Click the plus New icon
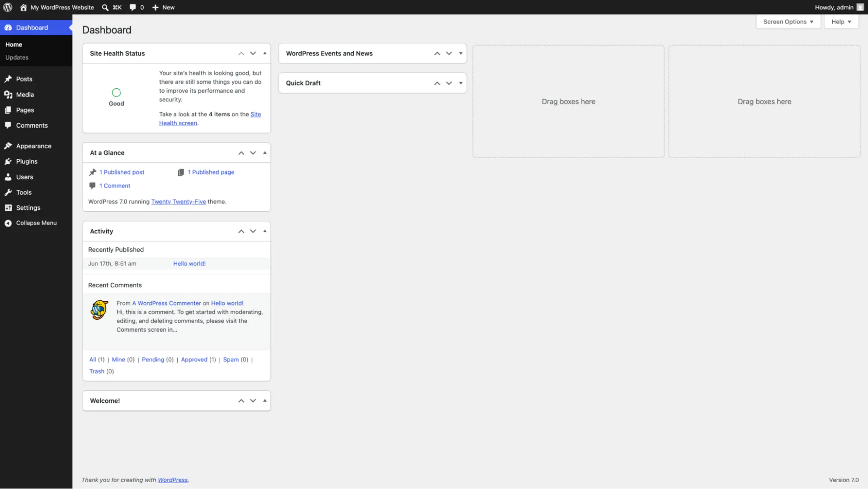The image size is (868, 489). (155, 7)
